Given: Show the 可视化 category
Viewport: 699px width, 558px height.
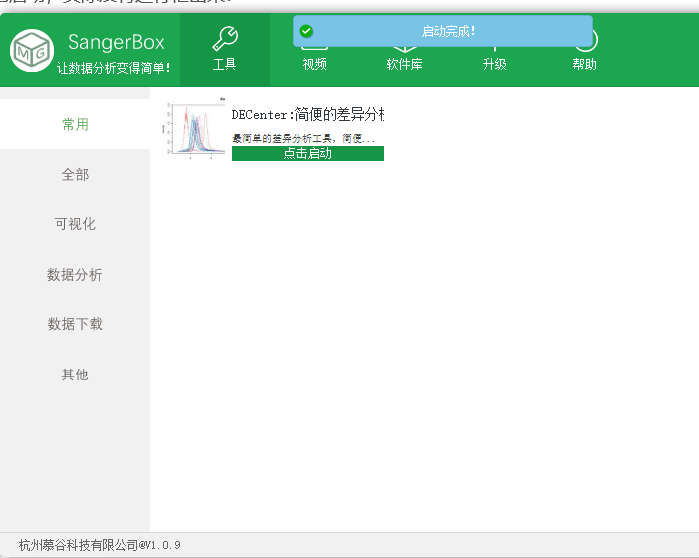Looking at the screenshot, I should click(x=75, y=224).
